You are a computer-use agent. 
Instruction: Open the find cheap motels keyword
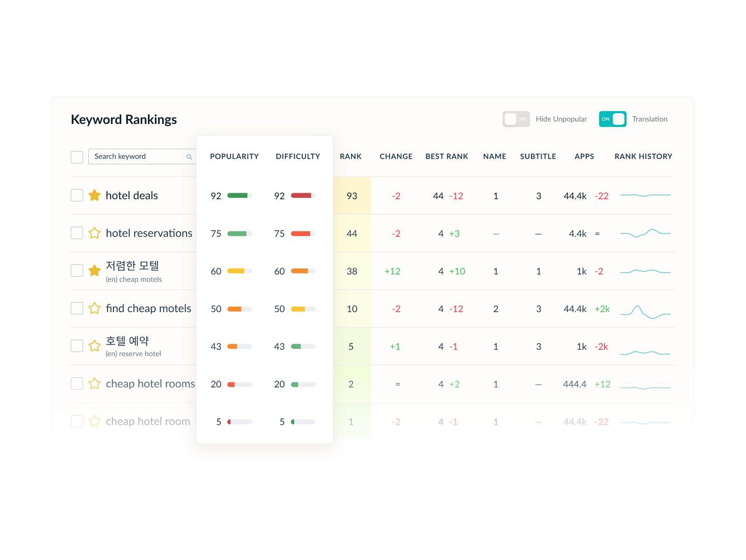point(148,308)
